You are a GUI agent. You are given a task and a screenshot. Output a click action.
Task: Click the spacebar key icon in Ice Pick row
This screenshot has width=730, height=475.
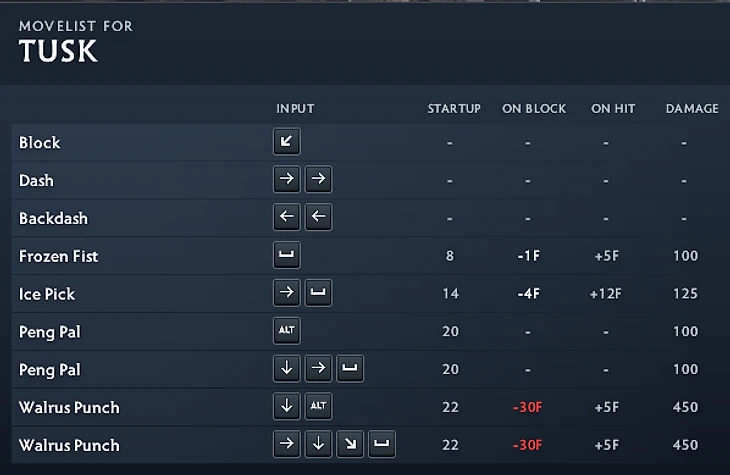pos(318,294)
